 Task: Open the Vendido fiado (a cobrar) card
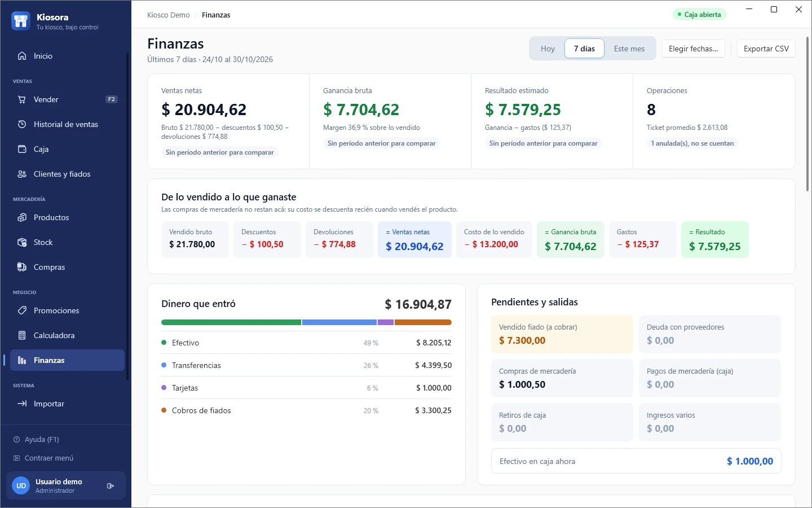(x=562, y=334)
